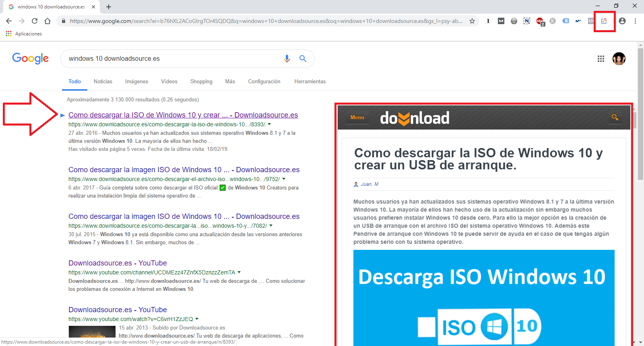Open the Instapaper 'I' extension
The width and height of the screenshot is (644, 346).
(488, 21)
